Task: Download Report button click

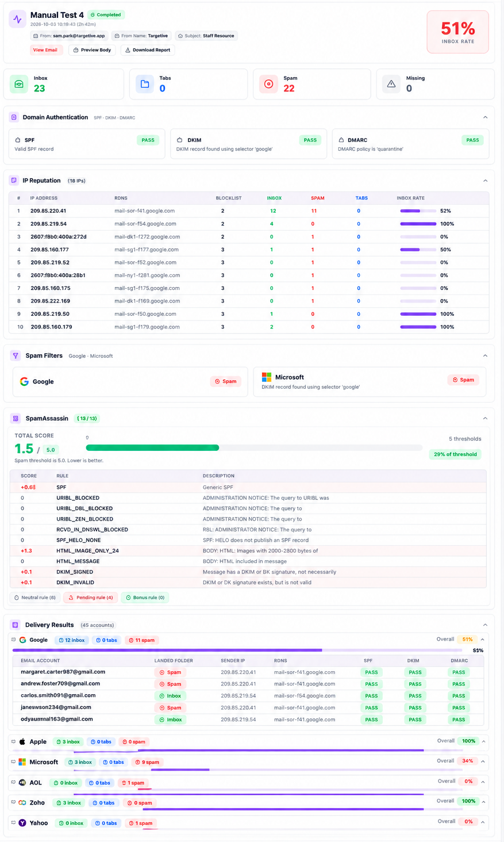Action: pyautogui.click(x=148, y=50)
